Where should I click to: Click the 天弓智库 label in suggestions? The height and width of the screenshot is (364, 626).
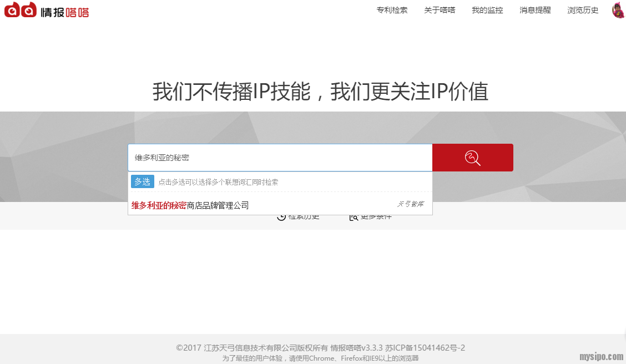point(410,204)
